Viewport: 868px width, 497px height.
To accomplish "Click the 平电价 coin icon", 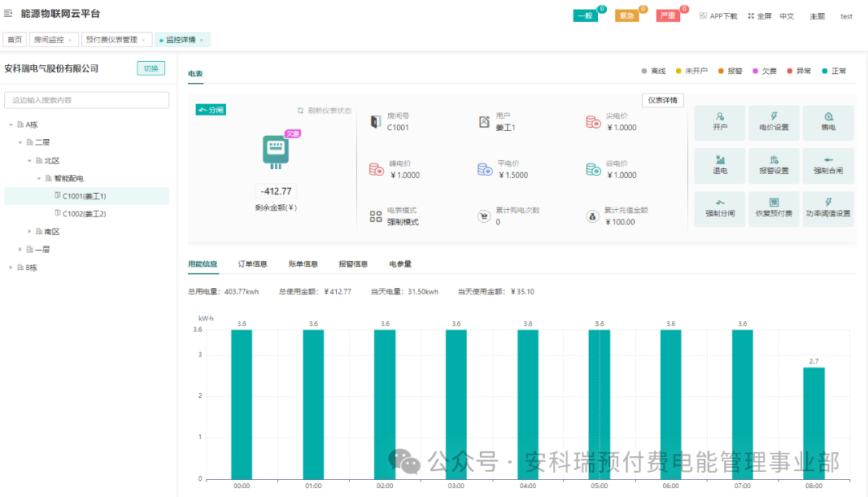I will 485,169.
